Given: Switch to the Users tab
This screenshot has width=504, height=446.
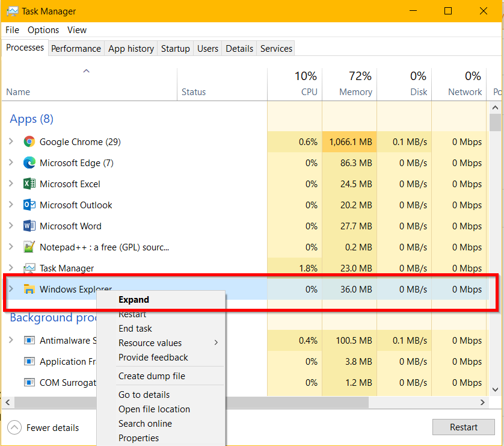Looking at the screenshot, I should pyautogui.click(x=207, y=49).
